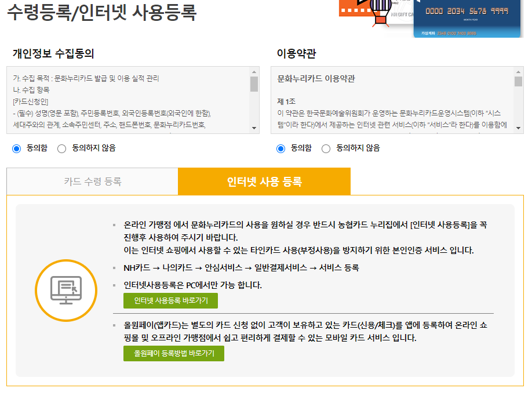Switch to 인터넷 사용 등록 tab
Image resolution: width=532 pixels, height=399 pixels.
[x=264, y=182]
